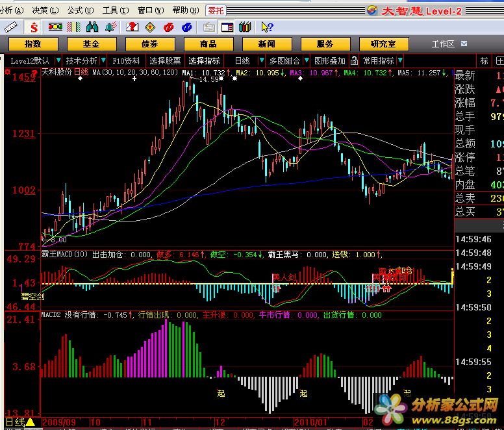504x430 pixels.
Task: Click the 日线 period toolbar item
Action: tap(242, 61)
